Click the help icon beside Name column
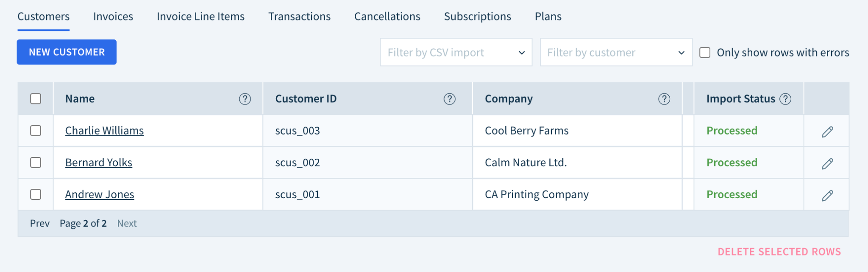Screen dimensions: 868x272 245,99
